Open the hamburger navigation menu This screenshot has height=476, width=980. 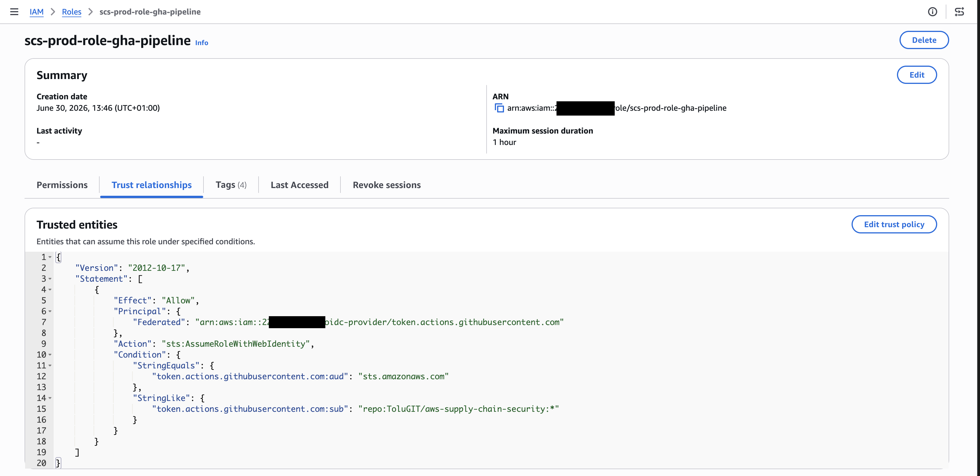pyautogui.click(x=14, y=12)
